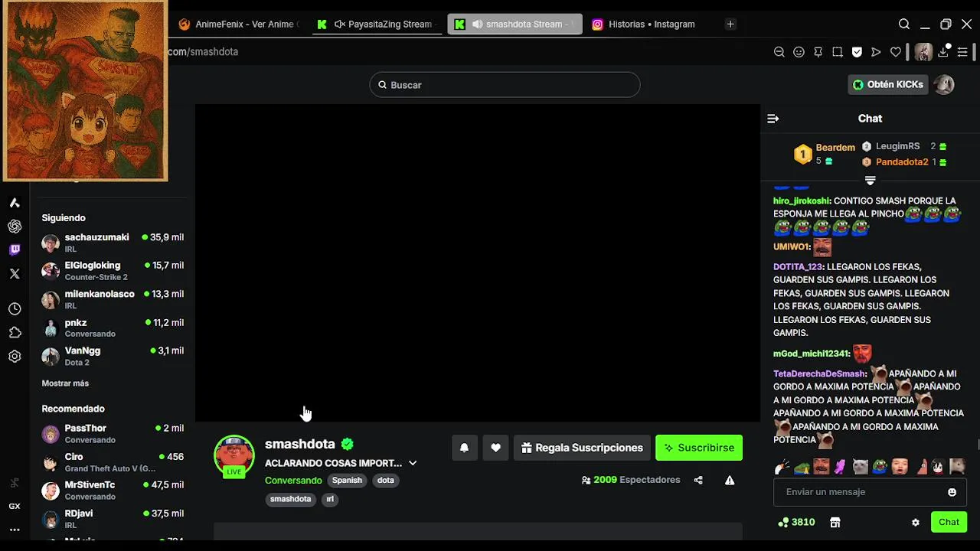980x551 pixels.
Task: Open PassThor recommended channel
Action: [113, 434]
